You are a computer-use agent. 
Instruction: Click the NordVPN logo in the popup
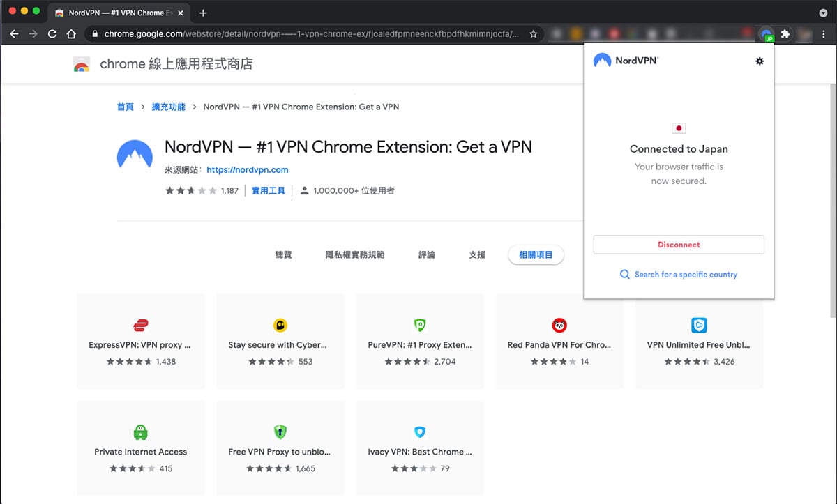(626, 61)
